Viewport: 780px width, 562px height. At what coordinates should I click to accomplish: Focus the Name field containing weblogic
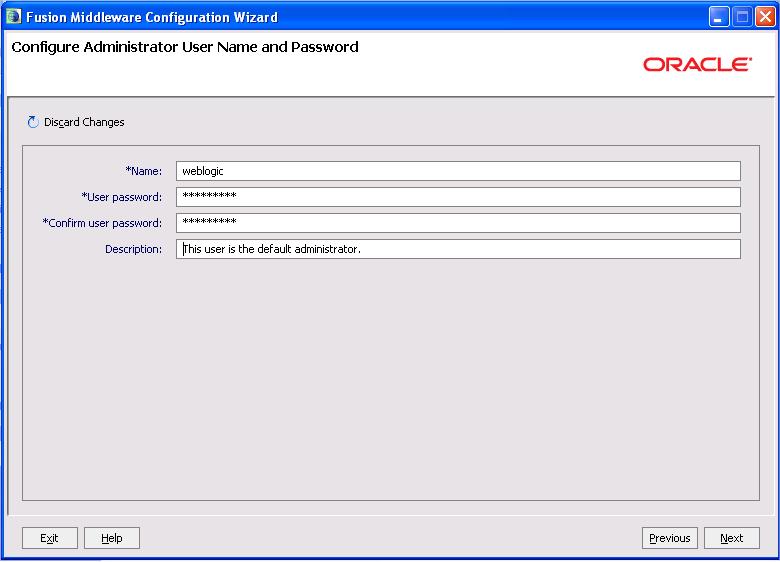click(458, 171)
